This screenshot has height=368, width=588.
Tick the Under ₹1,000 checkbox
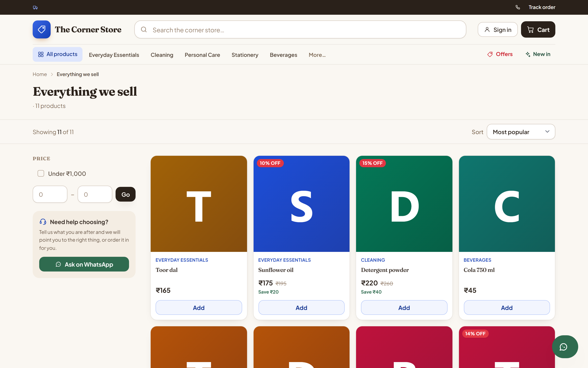41,174
